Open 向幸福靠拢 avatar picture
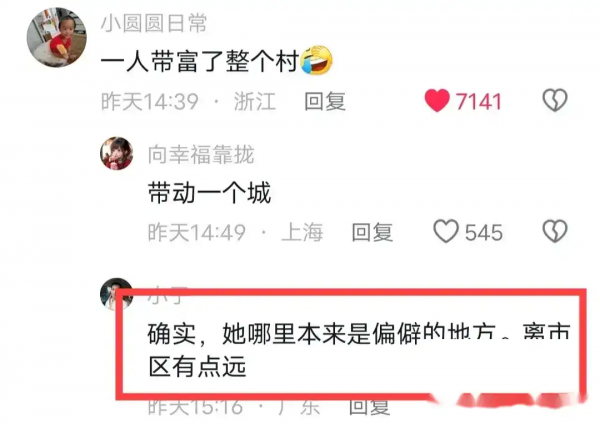The width and height of the screenshot is (600, 424). coord(117,153)
